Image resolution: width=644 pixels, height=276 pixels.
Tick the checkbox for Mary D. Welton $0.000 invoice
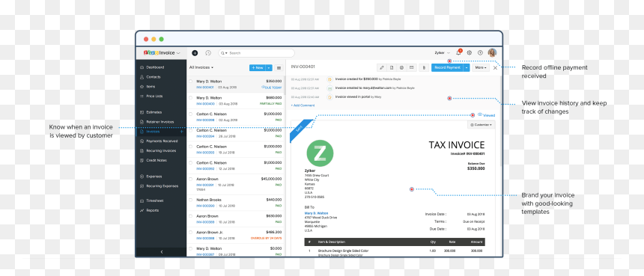click(x=190, y=248)
